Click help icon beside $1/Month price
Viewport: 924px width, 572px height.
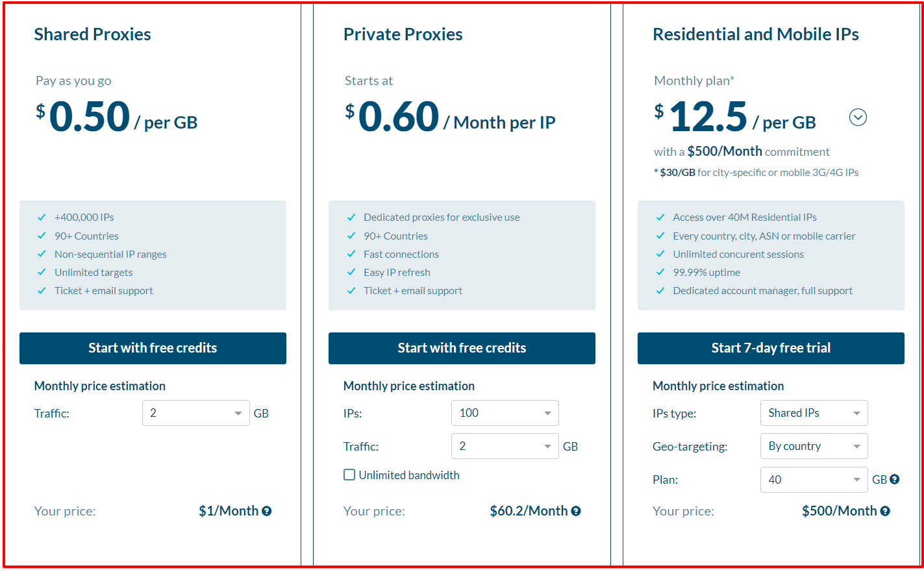266,511
